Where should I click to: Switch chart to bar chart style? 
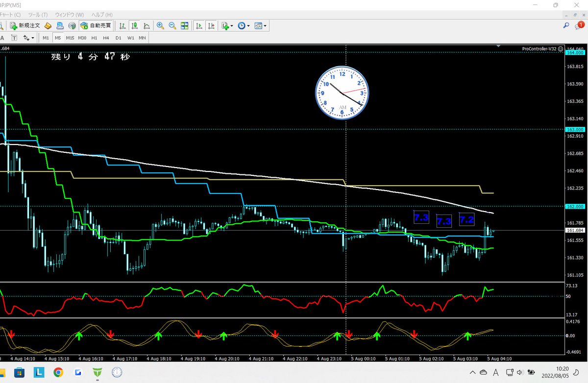122,25
